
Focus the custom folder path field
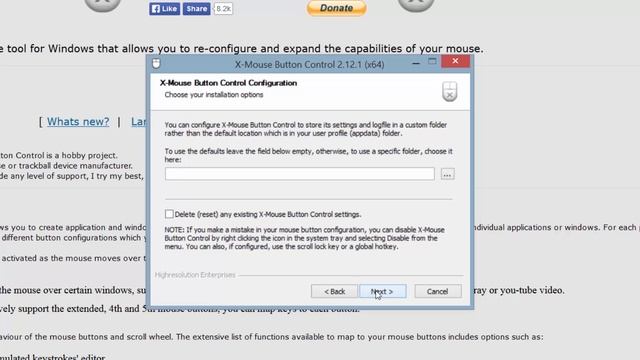pos(300,174)
